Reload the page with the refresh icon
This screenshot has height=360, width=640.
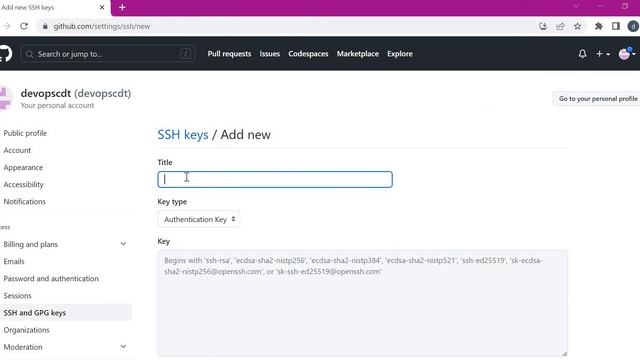pos(24,26)
